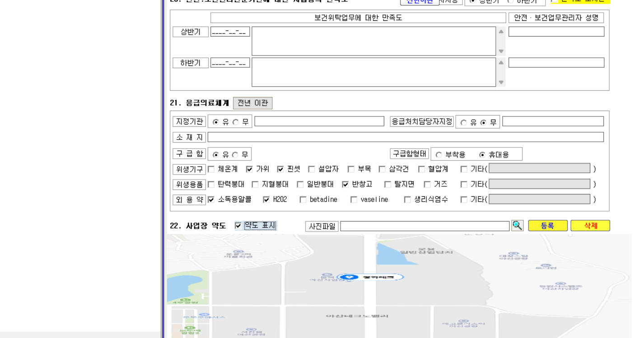Toggle the 약도 표시 checkbox
Image resolution: width=644 pixels, height=338 pixels.
tap(238, 226)
